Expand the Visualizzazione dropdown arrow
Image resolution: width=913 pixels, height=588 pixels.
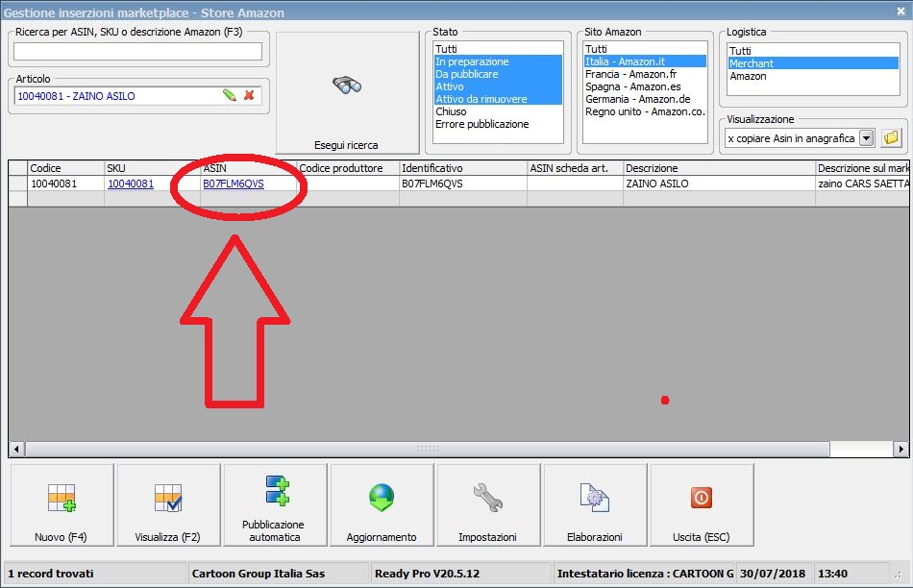click(x=867, y=138)
